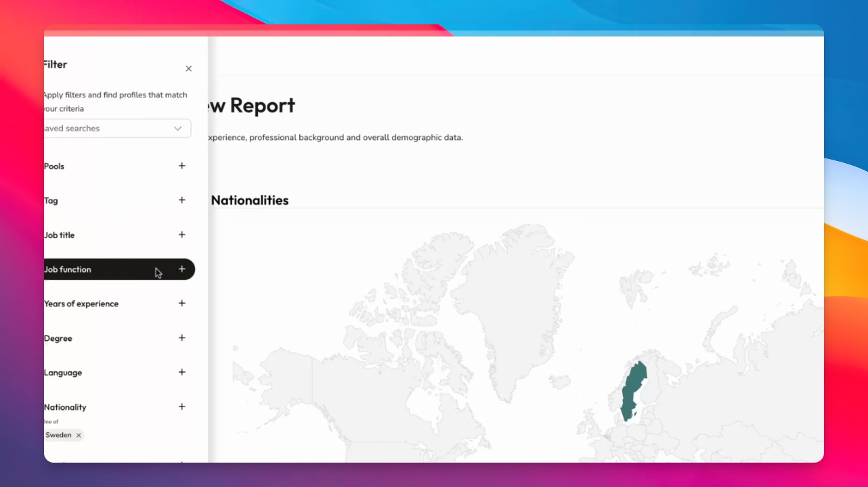Click the Filter panel heading
The width and height of the screenshot is (868, 487).
click(55, 65)
